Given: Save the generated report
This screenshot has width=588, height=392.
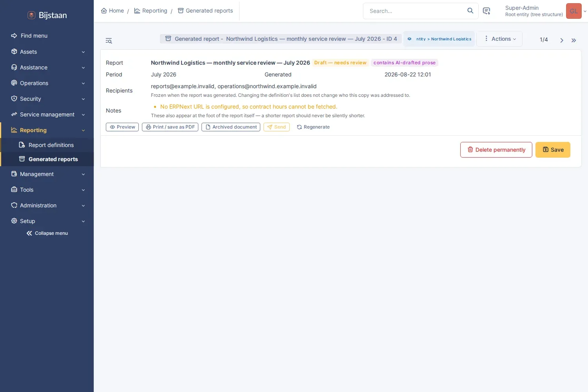Looking at the screenshot, I should coord(553,150).
